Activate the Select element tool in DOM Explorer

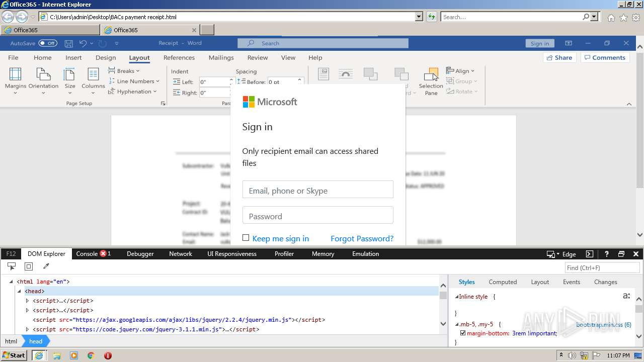click(11, 266)
